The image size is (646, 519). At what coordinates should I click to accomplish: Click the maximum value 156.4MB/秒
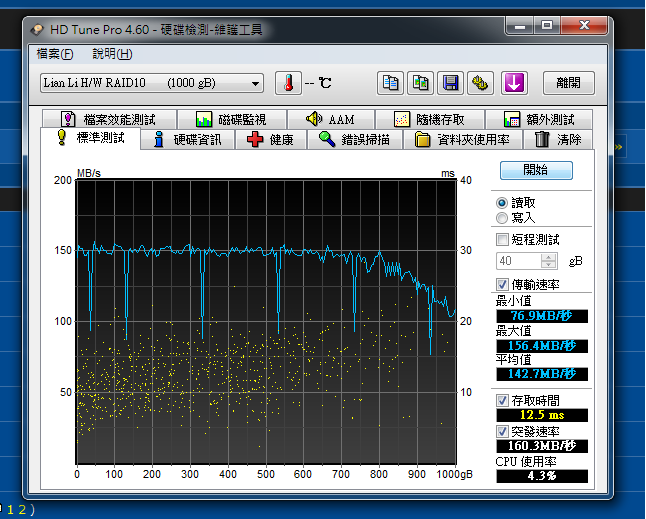[x=542, y=346]
